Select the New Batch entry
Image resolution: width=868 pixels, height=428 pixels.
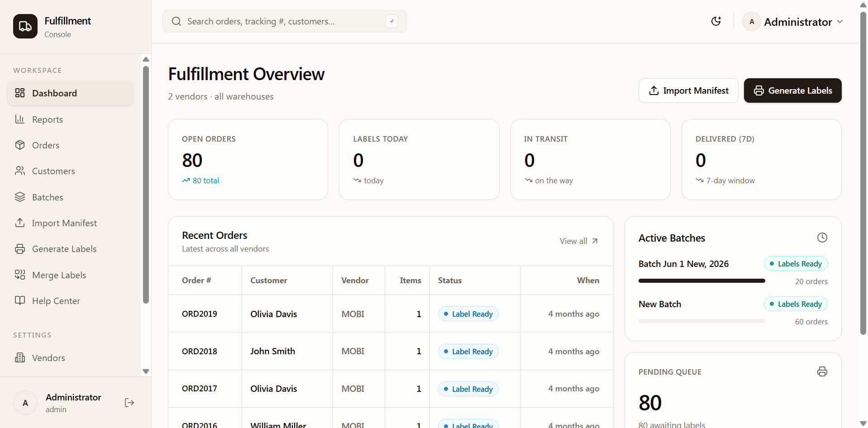pyautogui.click(x=660, y=304)
